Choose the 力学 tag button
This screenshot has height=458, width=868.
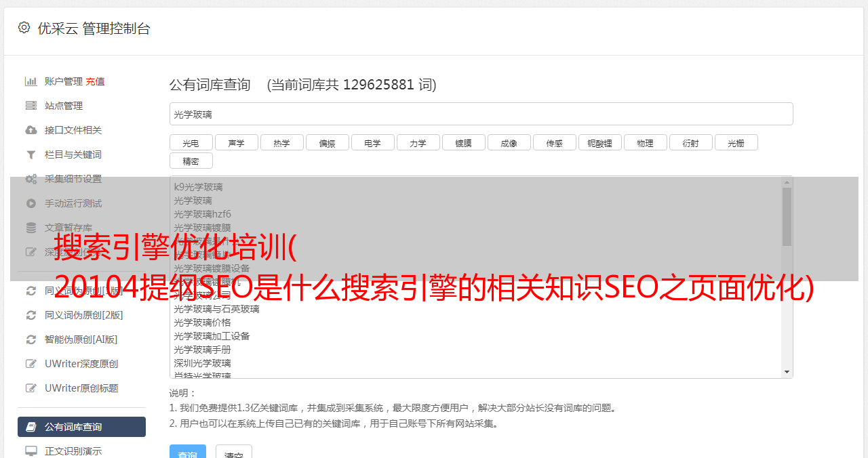pos(418,142)
